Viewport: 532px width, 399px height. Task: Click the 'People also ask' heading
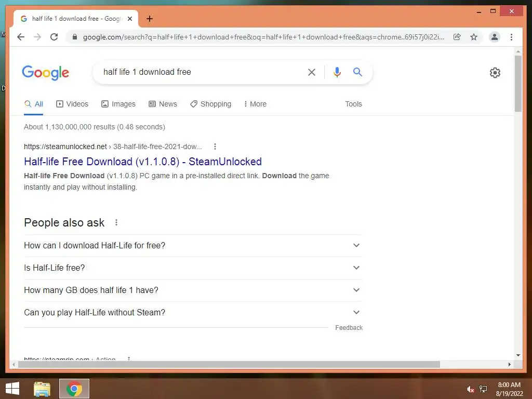[64, 222]
